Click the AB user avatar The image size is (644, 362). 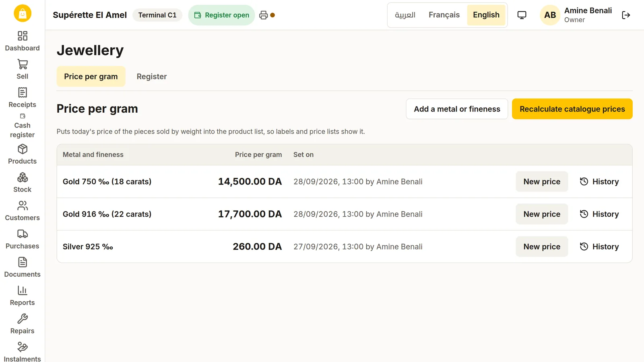tap(550, 15)
